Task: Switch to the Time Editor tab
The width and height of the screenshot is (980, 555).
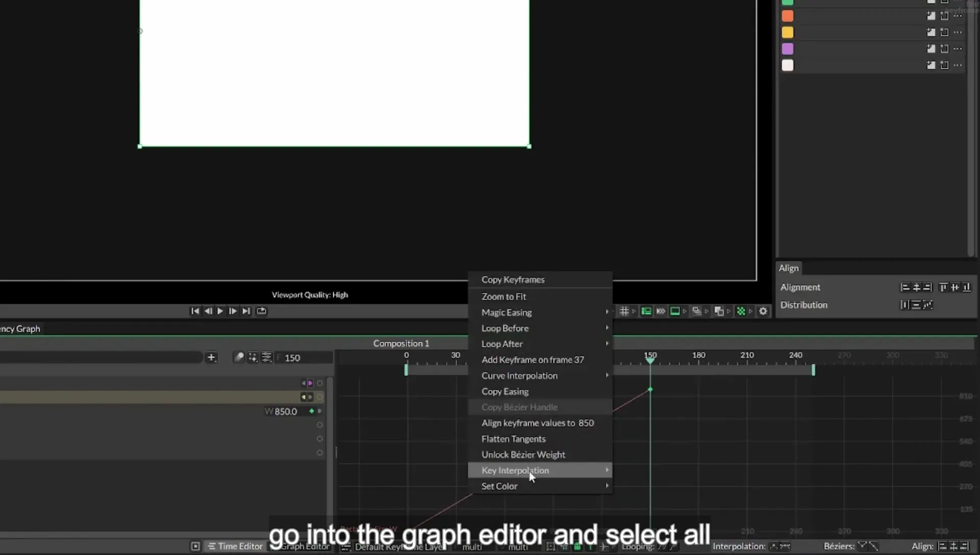Action: (235, 546)
